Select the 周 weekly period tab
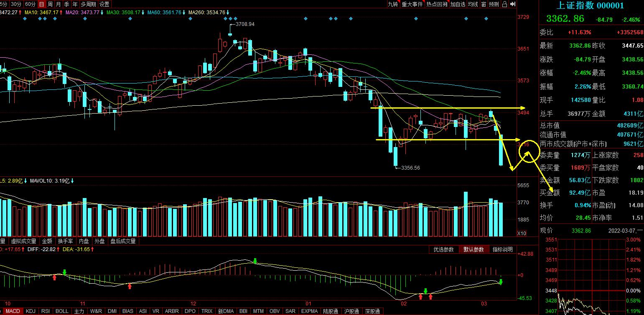Viewport: 644px width, 315px height. [x=50, y=4]
